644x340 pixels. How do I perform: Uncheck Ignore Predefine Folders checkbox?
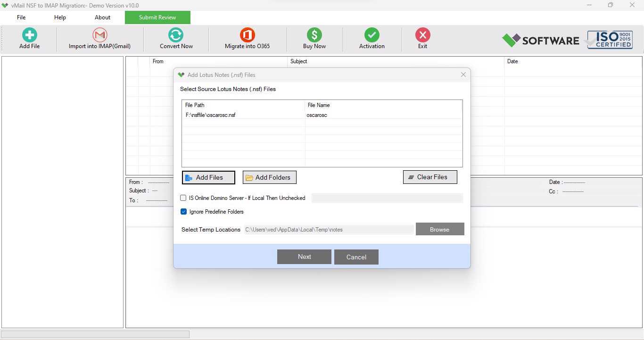click(x=183, y=212)
